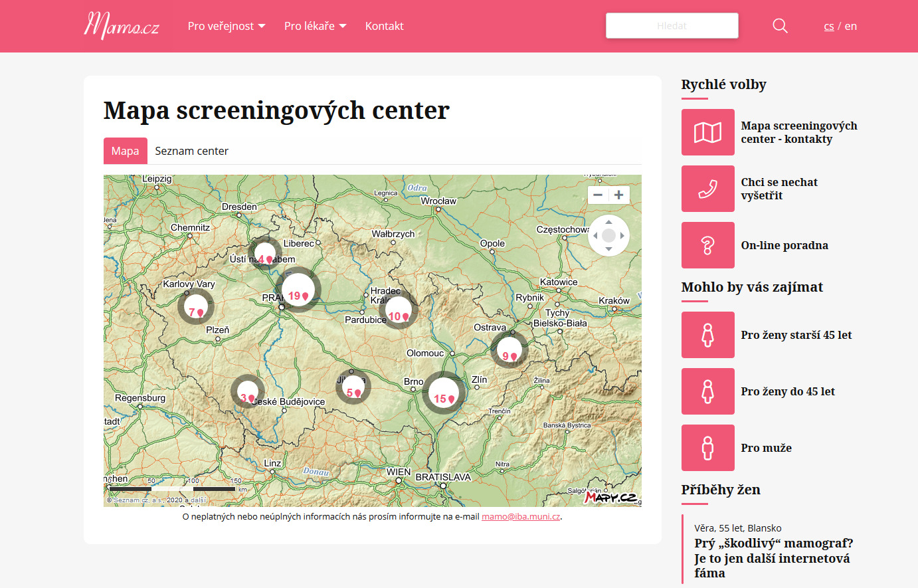Click the Hledat search input field
The height and width of the screenshot is (588, 918).
(672, 26)
